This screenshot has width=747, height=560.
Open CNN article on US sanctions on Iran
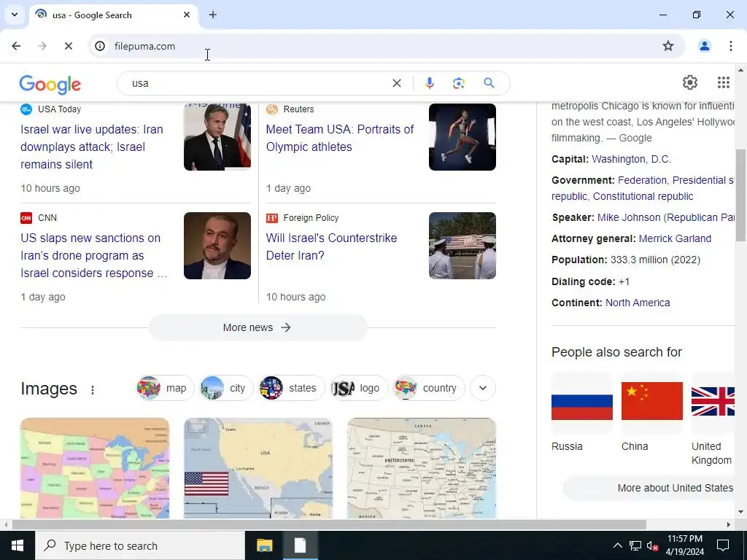click(x=94, y=255)
